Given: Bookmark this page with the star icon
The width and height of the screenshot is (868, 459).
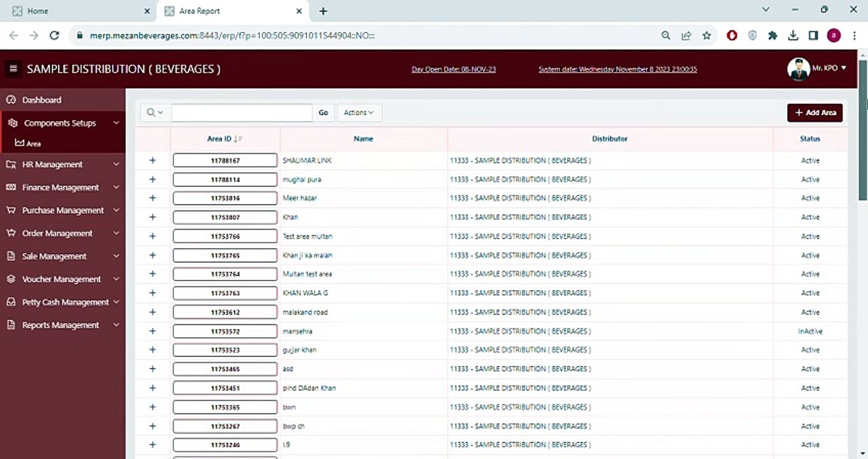Looking at the screenshot, I should [x=707, y=36].
